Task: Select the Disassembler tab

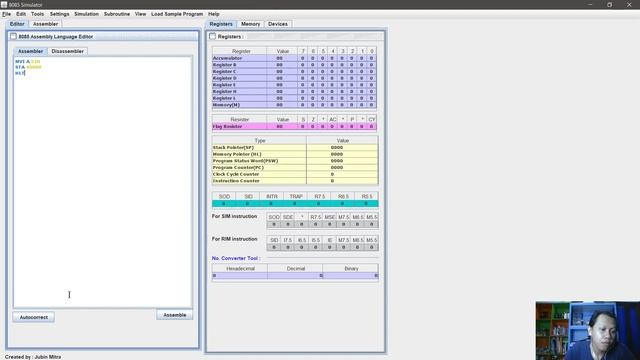Action: click(67, 51)
